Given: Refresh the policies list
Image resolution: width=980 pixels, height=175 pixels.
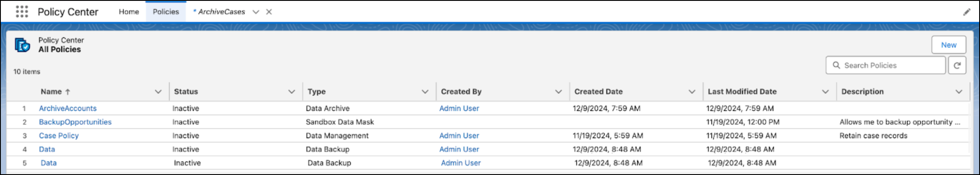Looking at the screenshot, I should click(957, 66).
